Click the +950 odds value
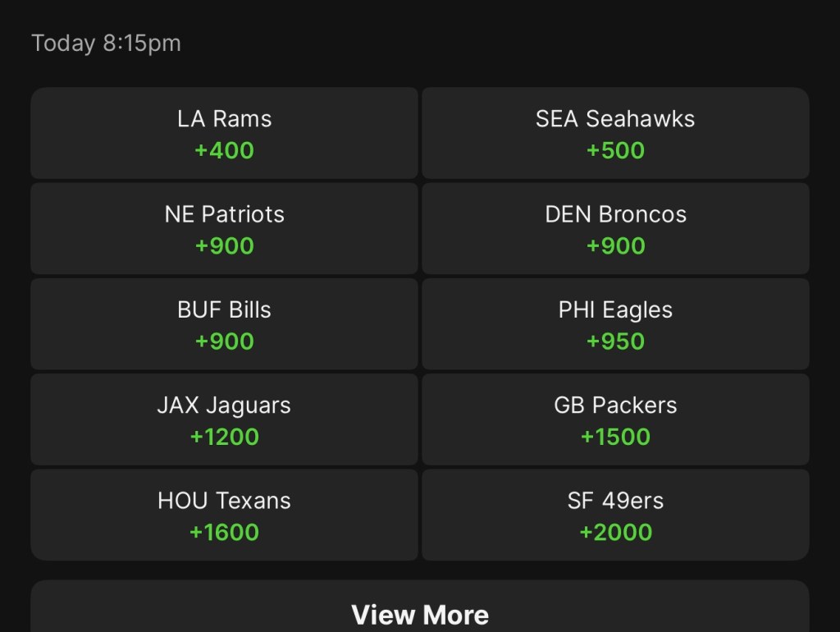Viewport: 840px width, 632px height. point(615,341)
